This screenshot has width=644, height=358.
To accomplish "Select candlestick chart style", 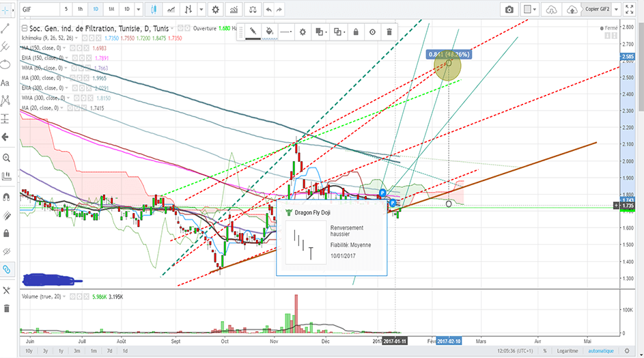I will 153,9.
